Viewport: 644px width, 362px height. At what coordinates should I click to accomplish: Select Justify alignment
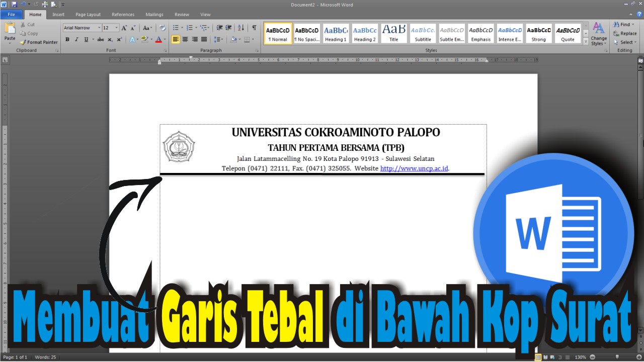coord(204,39)
